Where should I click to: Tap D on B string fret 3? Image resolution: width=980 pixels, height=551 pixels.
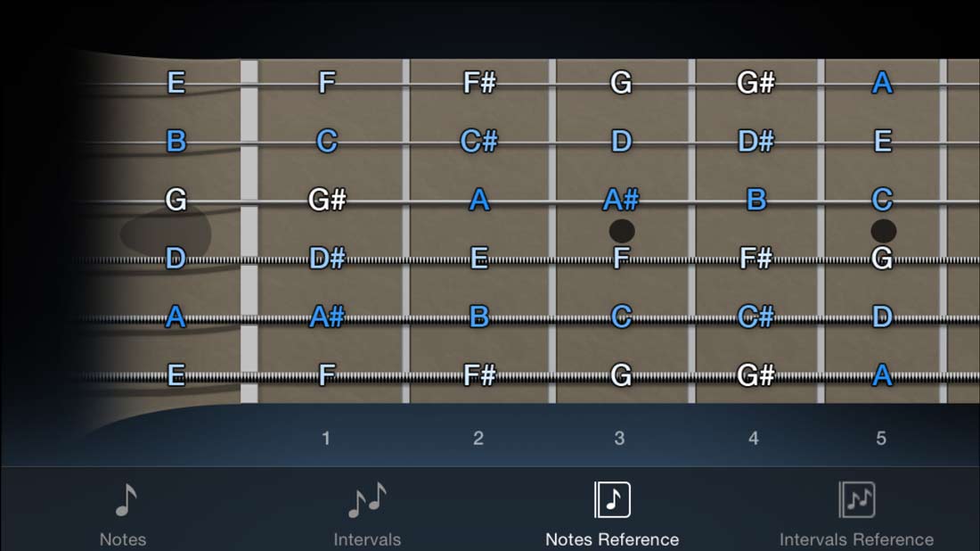621,142
